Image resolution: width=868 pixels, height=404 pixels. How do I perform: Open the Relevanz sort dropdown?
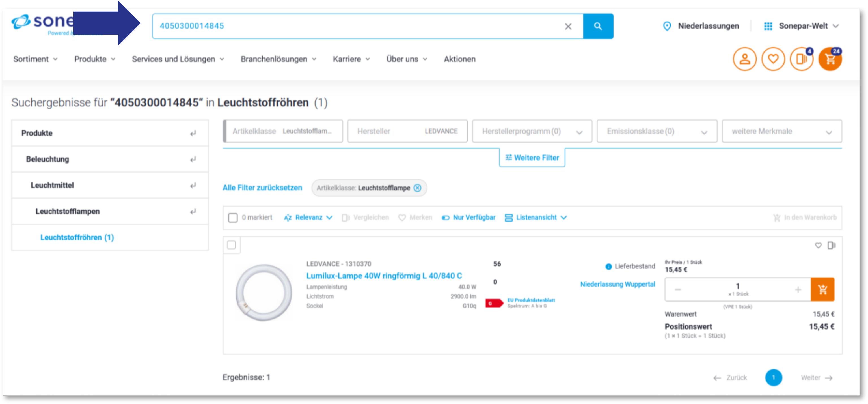[308, 218]
